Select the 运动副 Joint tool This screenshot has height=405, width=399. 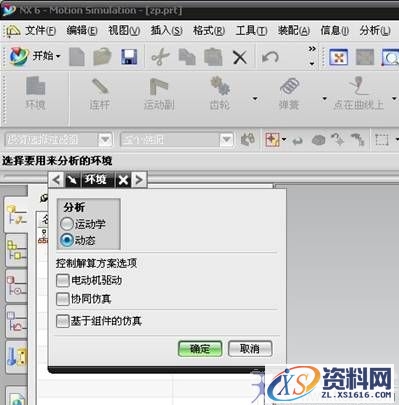pos(159,94)
